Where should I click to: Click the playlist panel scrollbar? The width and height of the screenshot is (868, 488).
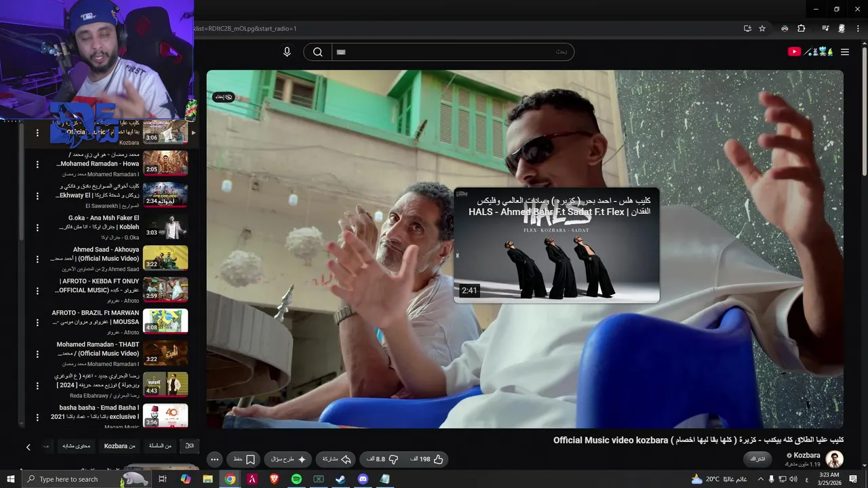[20, 183]
